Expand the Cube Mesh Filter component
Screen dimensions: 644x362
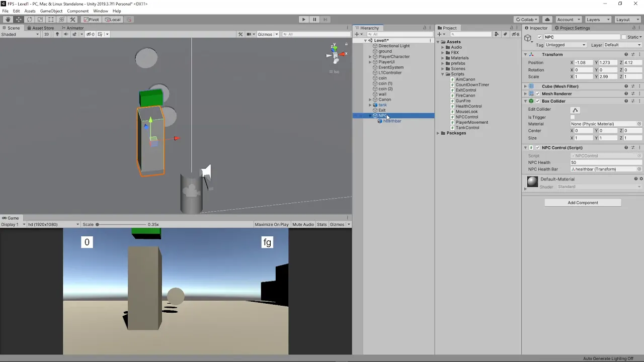click(525, 86)
